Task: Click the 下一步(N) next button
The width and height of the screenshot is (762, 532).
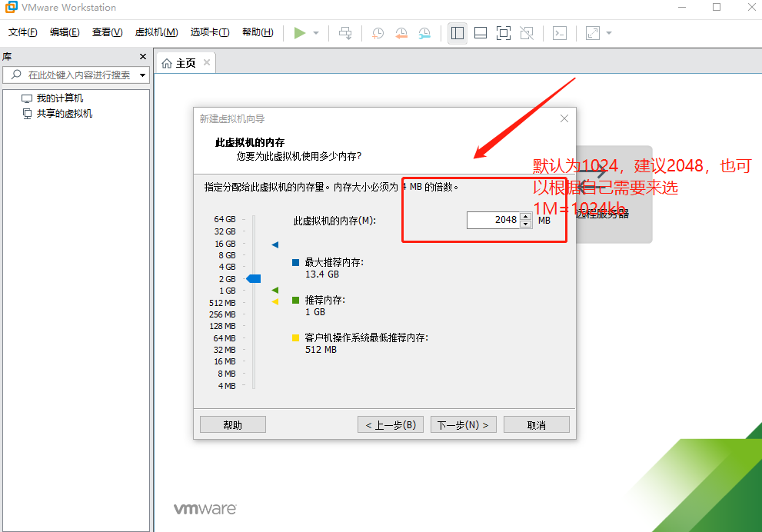Action: [463, 424]
